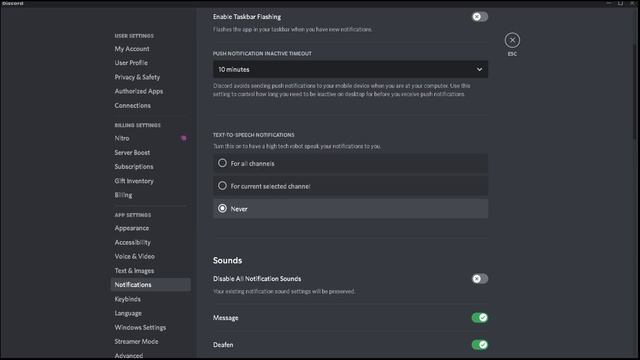640x360 pixels.
Task: Select the Never text-to-speech option
Action: (x=350, y=209)
